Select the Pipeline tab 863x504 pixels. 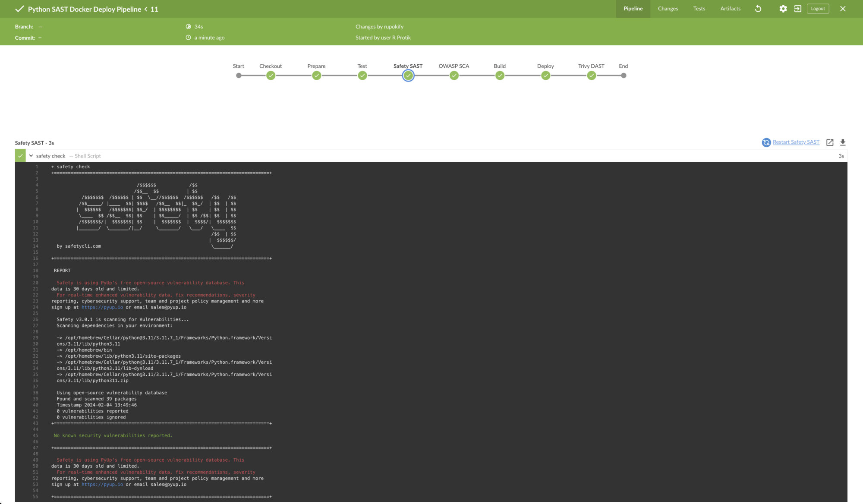pyautogui.click(x=633, y=9)
